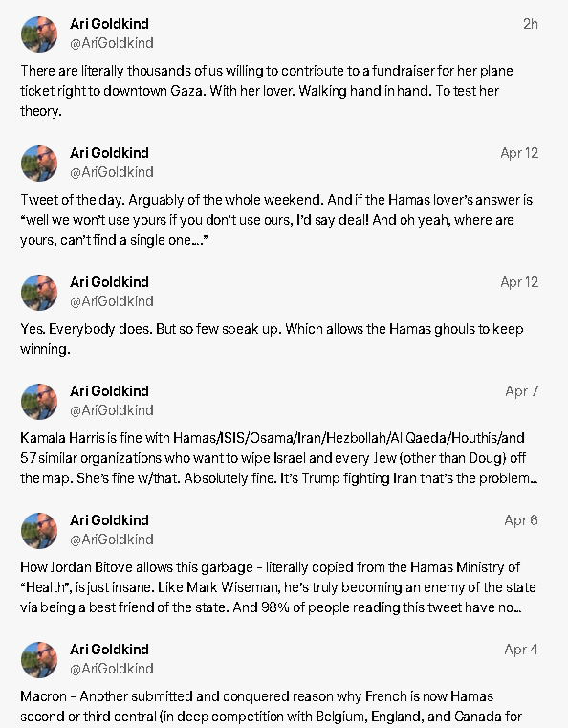Open avatar on the 2h tweet
The height and width of the screenshot is (728, 568).
pyautogui.click(x=39, y=33)
